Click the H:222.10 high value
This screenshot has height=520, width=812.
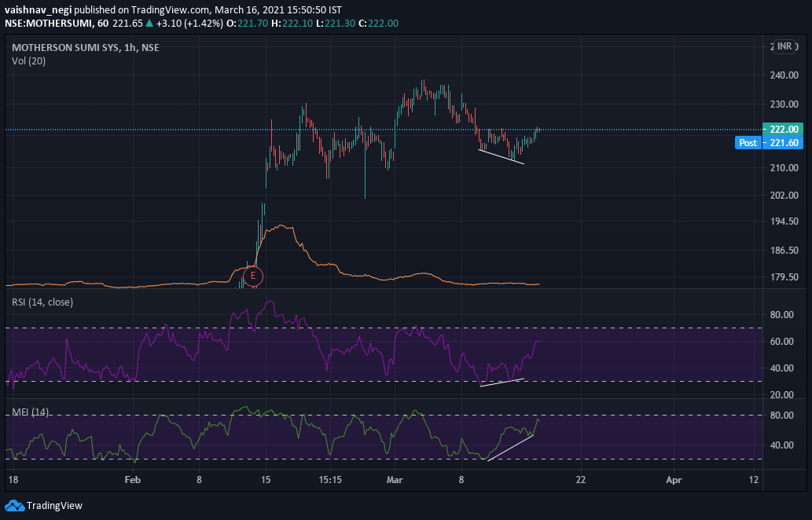tap(292, 24)
